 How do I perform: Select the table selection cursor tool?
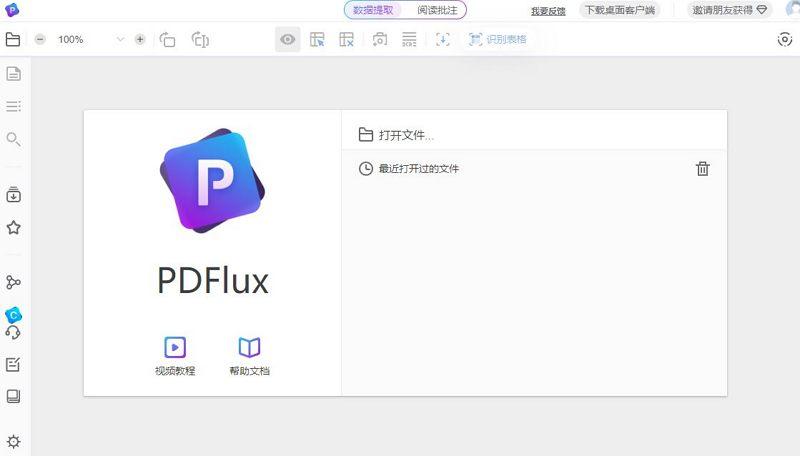click(x=317, y=39)
